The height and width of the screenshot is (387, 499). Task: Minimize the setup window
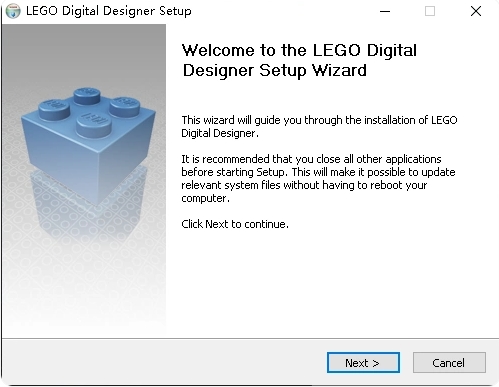point(385,11)
